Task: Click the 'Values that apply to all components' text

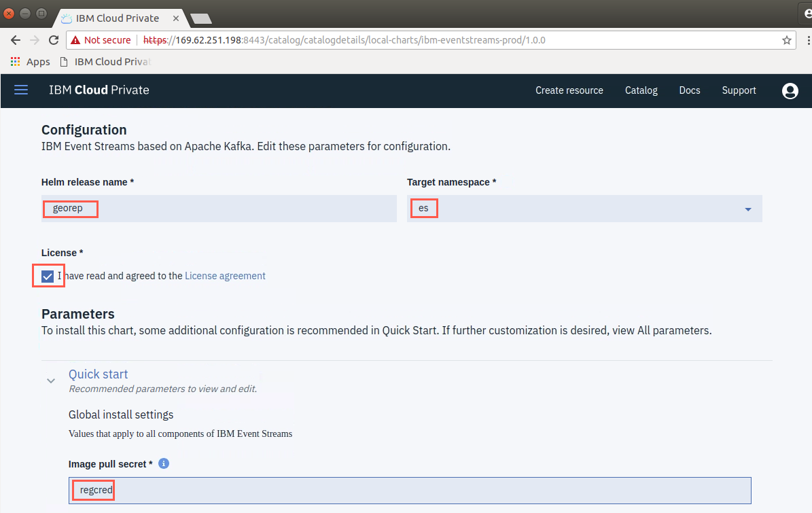Action: click(180, 434)
